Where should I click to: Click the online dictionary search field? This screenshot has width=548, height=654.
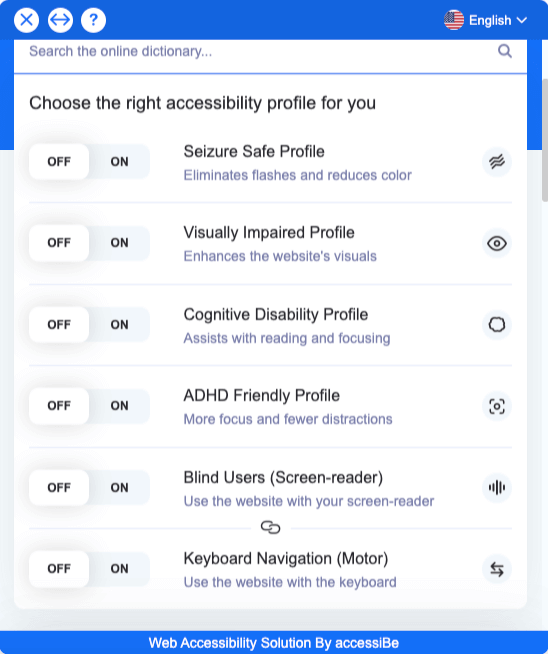270,51
